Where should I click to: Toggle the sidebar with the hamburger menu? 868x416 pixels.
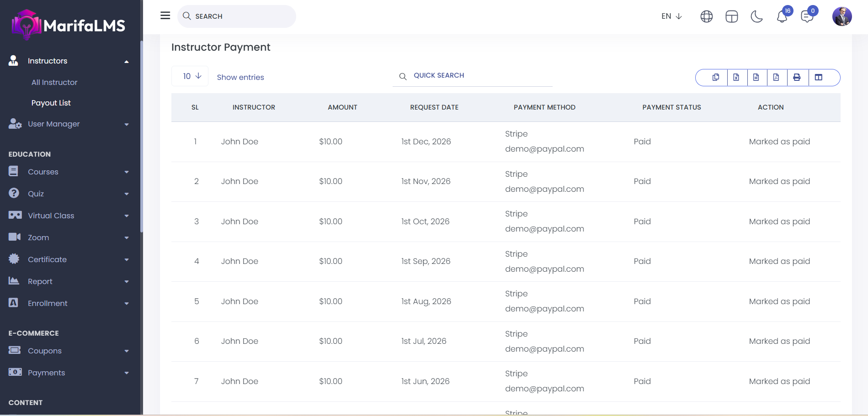[x=165, y=16]
